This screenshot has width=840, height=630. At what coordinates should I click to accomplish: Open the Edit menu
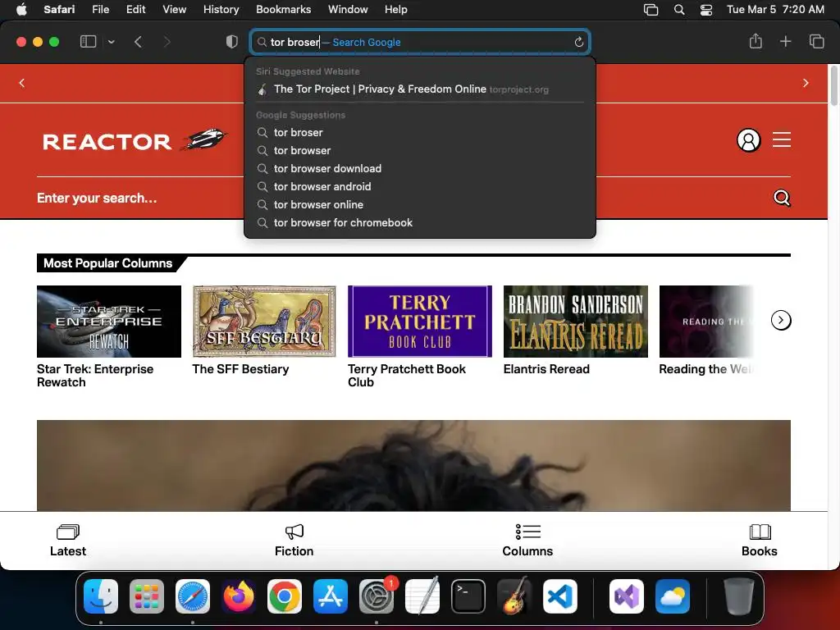(x=135, y=9)
